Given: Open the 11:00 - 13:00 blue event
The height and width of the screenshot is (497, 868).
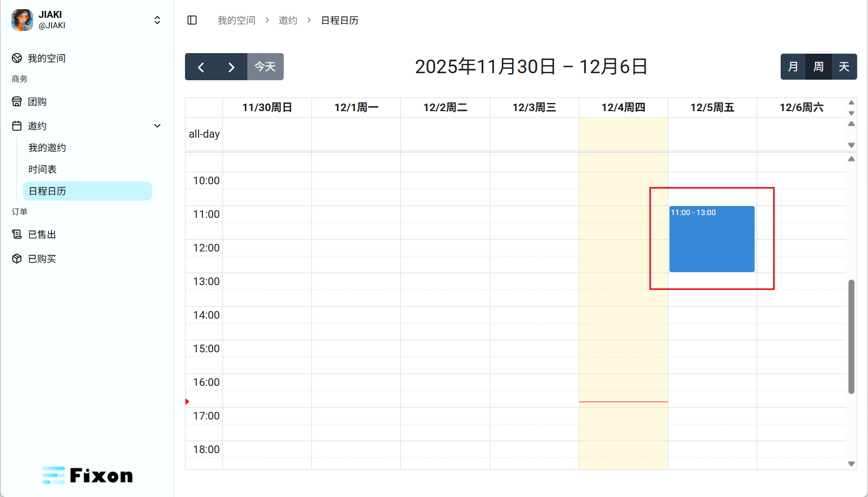Looking at the screenshot, I should pos(712,239).
